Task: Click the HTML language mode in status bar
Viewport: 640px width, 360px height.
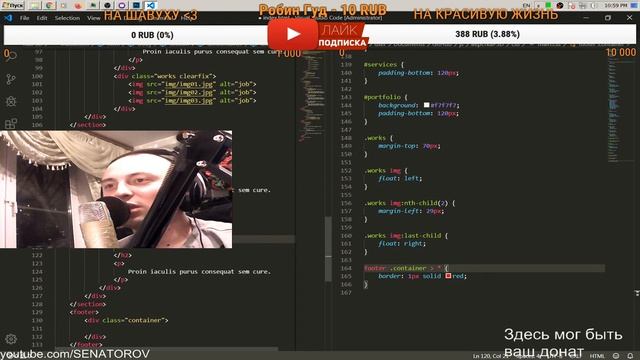Action: [597, 356]
